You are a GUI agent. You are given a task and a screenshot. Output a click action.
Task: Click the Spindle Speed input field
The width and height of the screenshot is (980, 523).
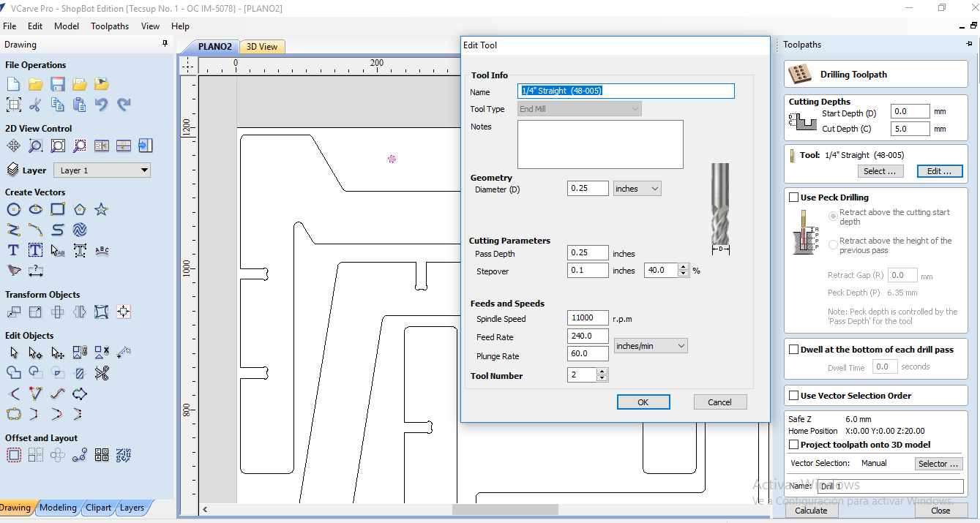pyautogui.click(x=588, y=318)
